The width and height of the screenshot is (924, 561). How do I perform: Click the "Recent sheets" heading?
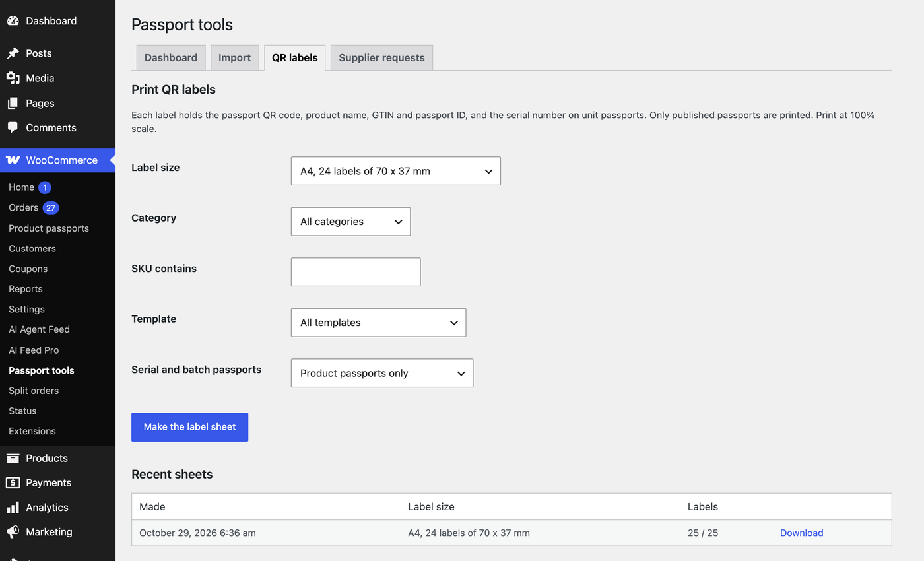click(172, 475)
